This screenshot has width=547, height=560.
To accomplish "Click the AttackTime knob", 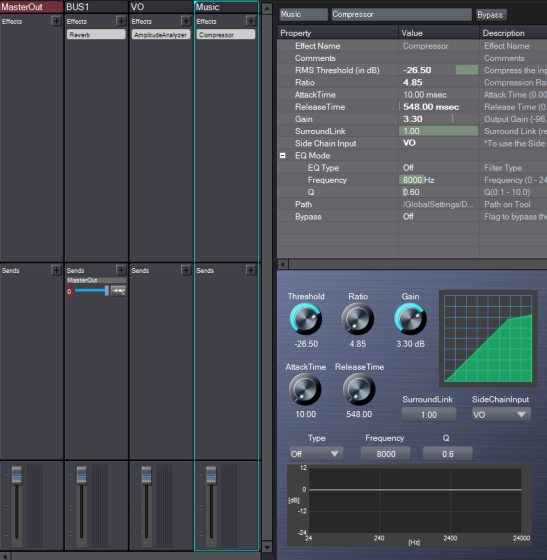I will point(305,389).
